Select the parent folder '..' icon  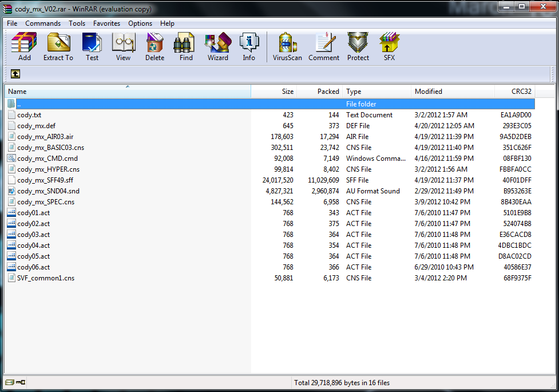tap(11, 104)
